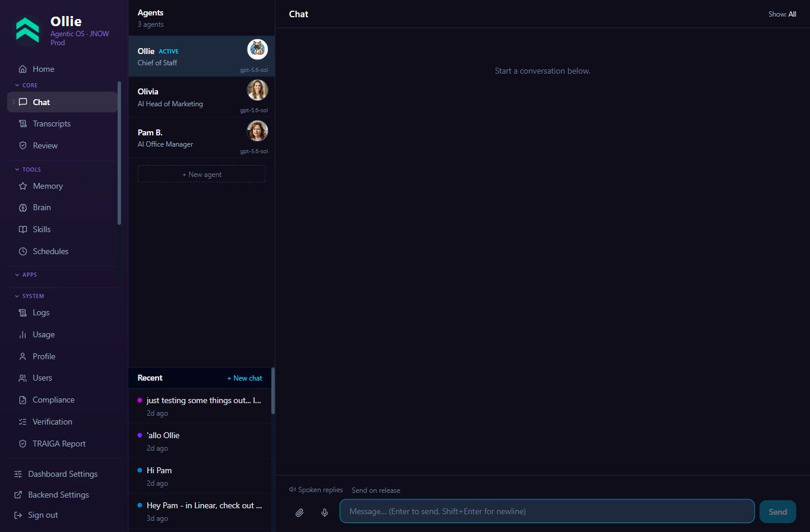
Task: Open recent chat "'allo Ollie"
Action: pos(200,441)
